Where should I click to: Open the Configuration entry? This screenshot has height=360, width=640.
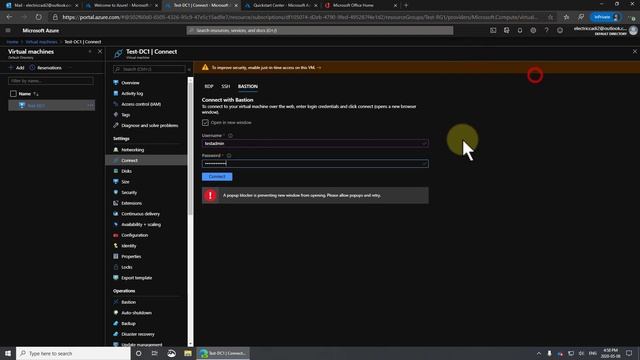click(x=134, y=235)
